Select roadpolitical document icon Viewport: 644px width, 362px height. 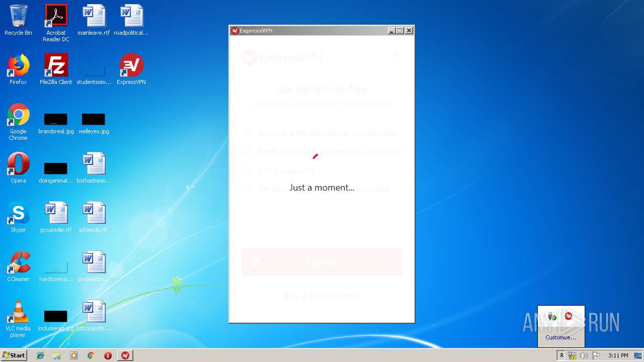click(x=131, y=20)
